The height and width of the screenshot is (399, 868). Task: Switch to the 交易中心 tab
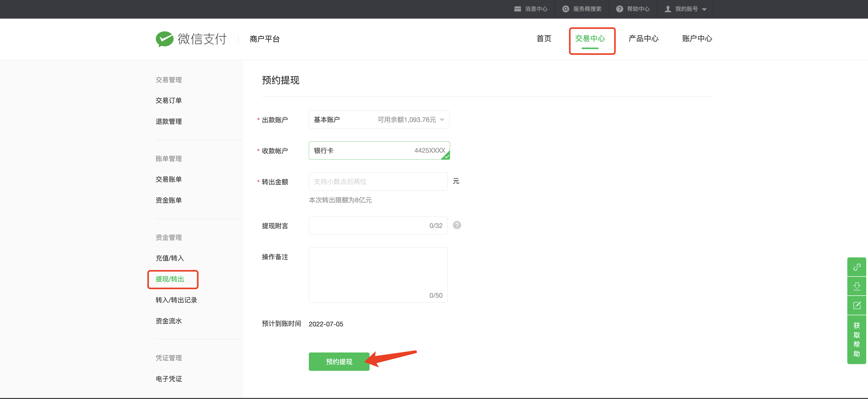(x=590, y=39)
